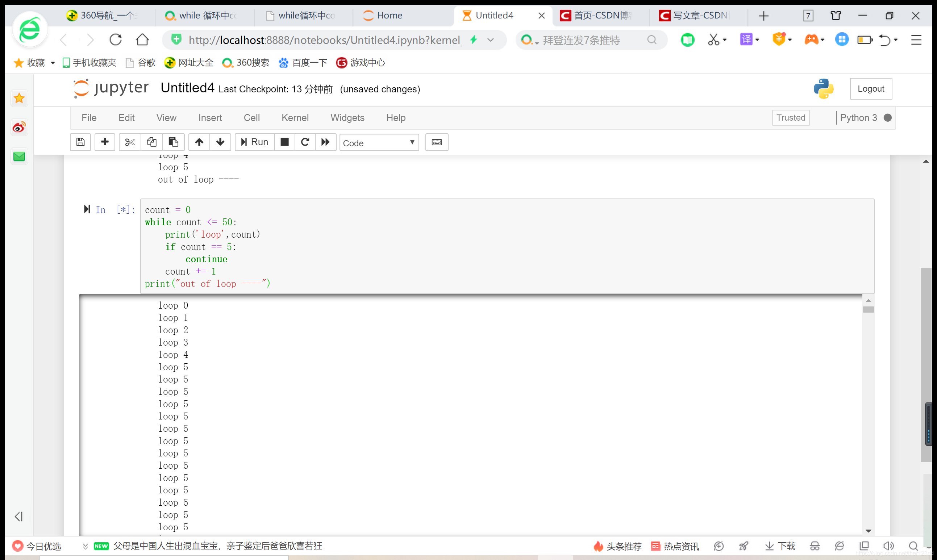This screenshot has height=560, width=937.
Task: Paste cells below icon
Action: pyautogui.click(x=173, y=142)
